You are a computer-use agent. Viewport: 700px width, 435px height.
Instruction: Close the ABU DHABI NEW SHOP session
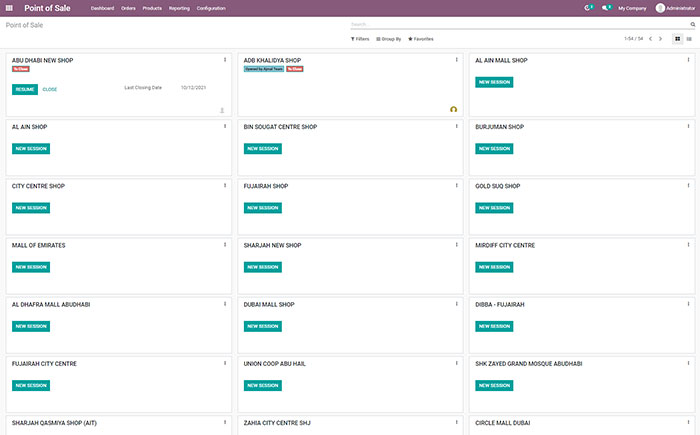click(x=50, y=89)
